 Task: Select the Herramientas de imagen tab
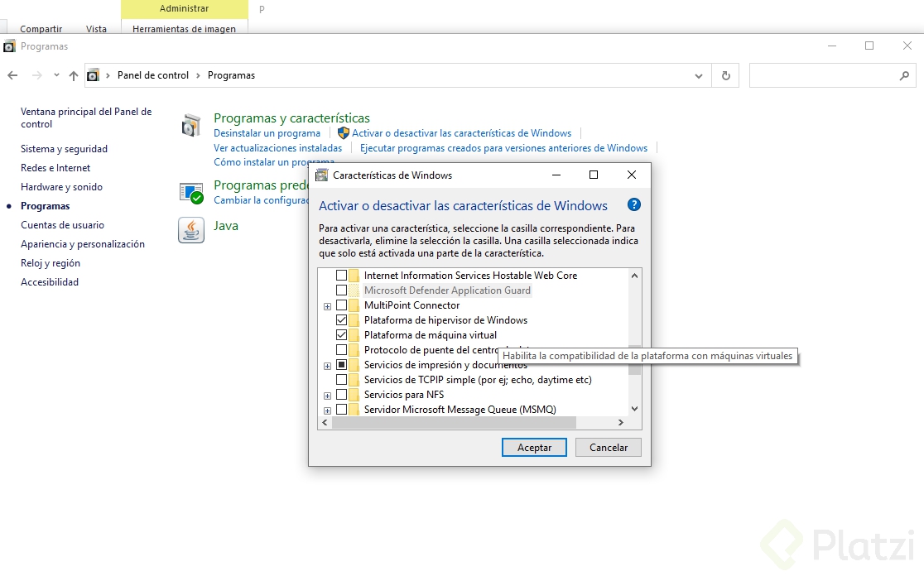[x=184, y=29]
